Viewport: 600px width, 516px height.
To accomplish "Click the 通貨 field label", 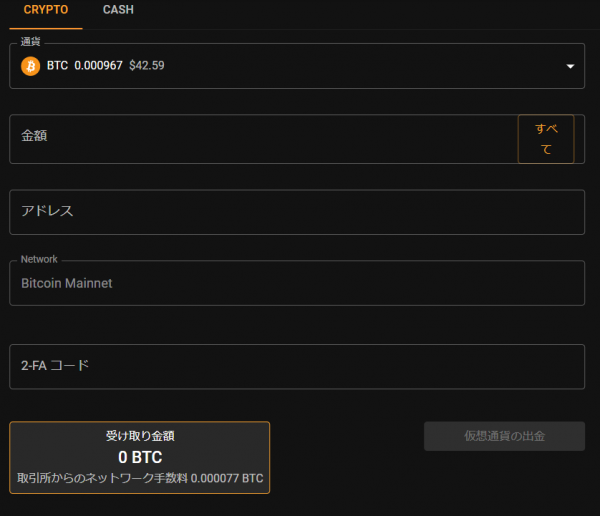I will click(x=30, y=41).
